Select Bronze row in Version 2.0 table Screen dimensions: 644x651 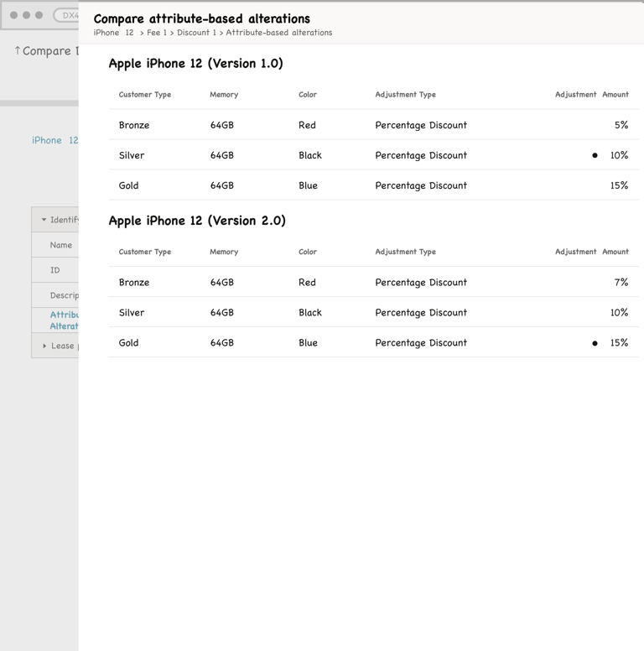coord(373,283)
